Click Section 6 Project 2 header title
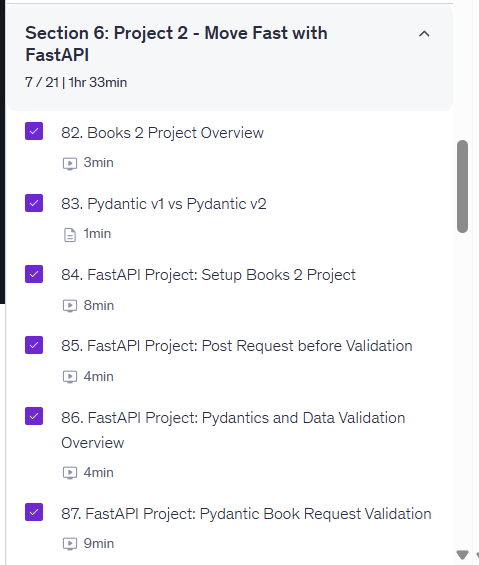Viewport: 479px width, 565px height. click(176, 44)
